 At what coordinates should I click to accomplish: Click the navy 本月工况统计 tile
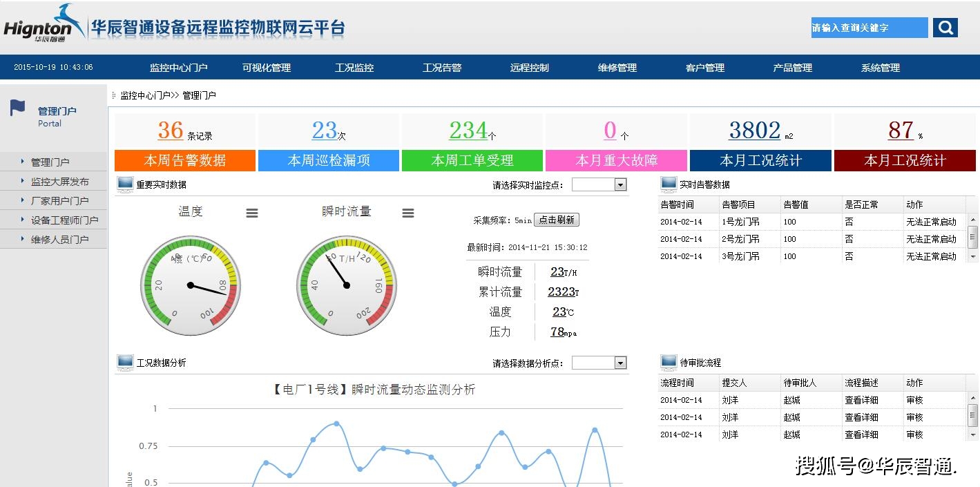pyautogui.click(x=760, y=161)
